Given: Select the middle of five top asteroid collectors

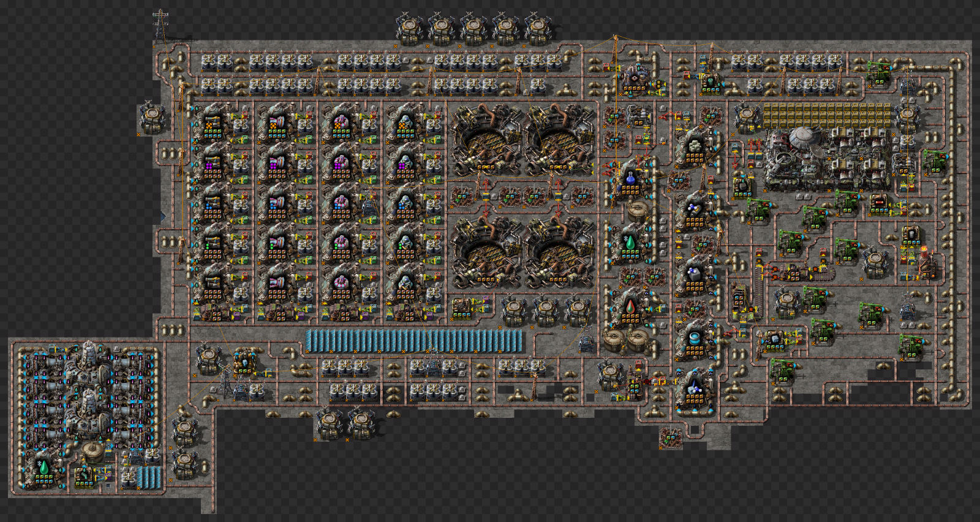Looking at the screenshot, I should pos(473,29).
